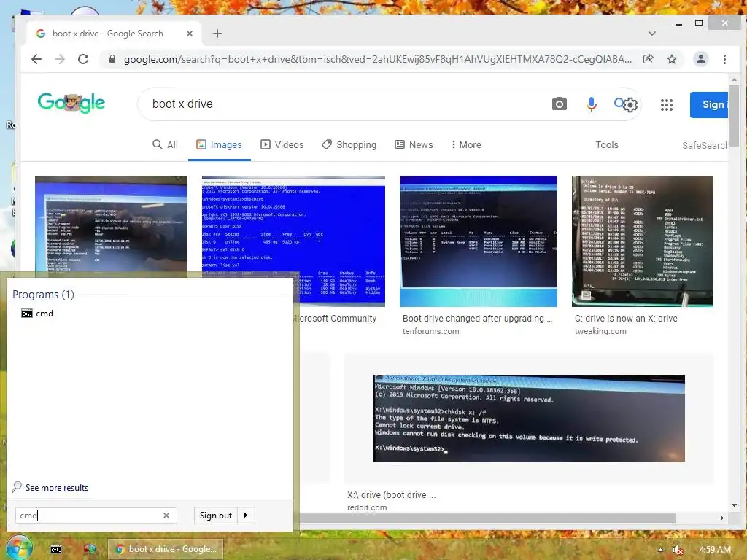Viewport: 747px width, 560px height.
Task: Bookmark this page with the star icon
Action: click(672, 59)
